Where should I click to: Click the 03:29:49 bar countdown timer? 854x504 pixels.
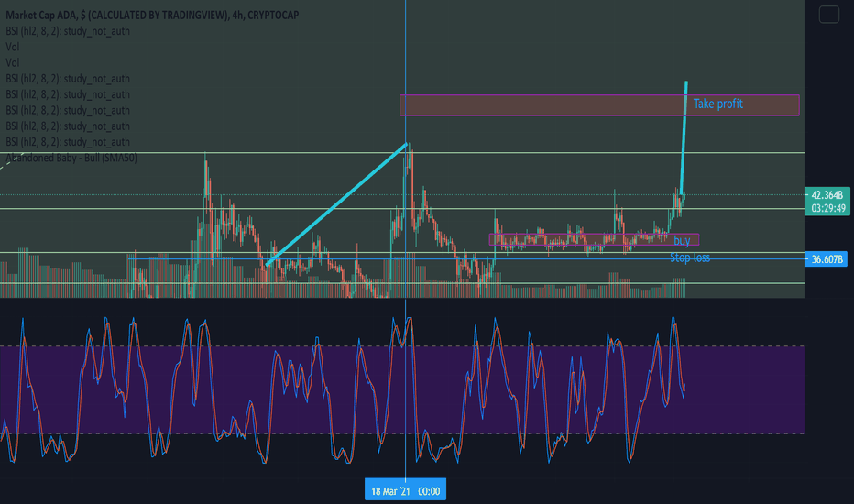[x=827, y=208]
